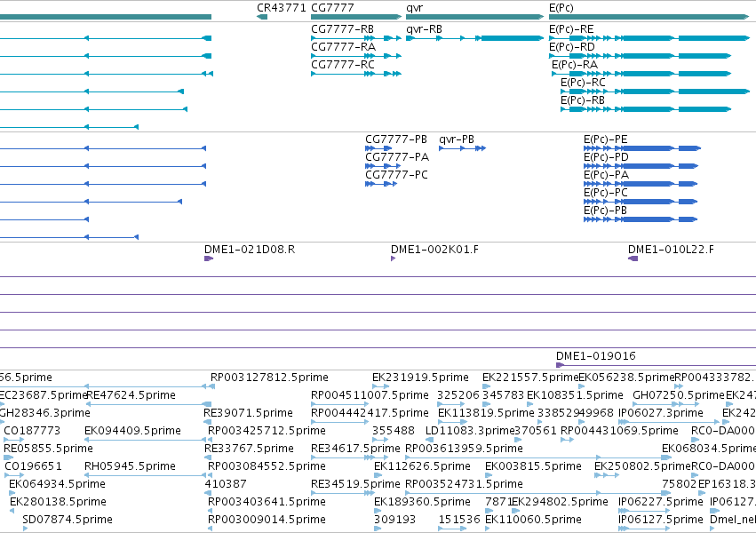The image size is (756, 533).
Task: Select the RE33767.5prime EST
Action: tap(208, 457)
